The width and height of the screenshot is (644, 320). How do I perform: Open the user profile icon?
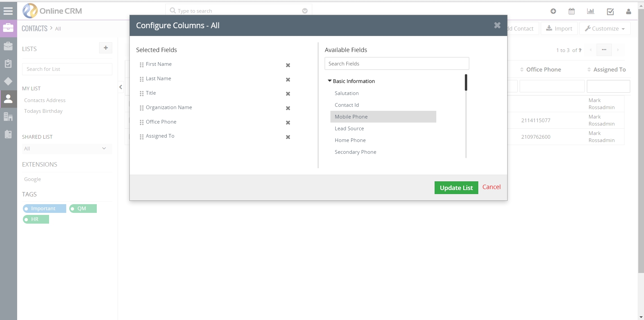628,12
